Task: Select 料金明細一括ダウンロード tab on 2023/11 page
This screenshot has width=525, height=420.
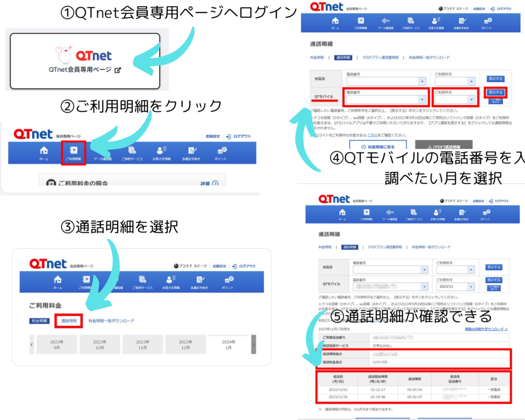Action: tap(431, 247)
